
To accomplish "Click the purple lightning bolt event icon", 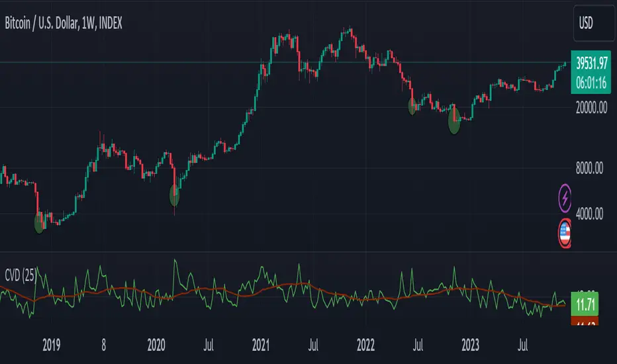I will [x=565, y=197].
